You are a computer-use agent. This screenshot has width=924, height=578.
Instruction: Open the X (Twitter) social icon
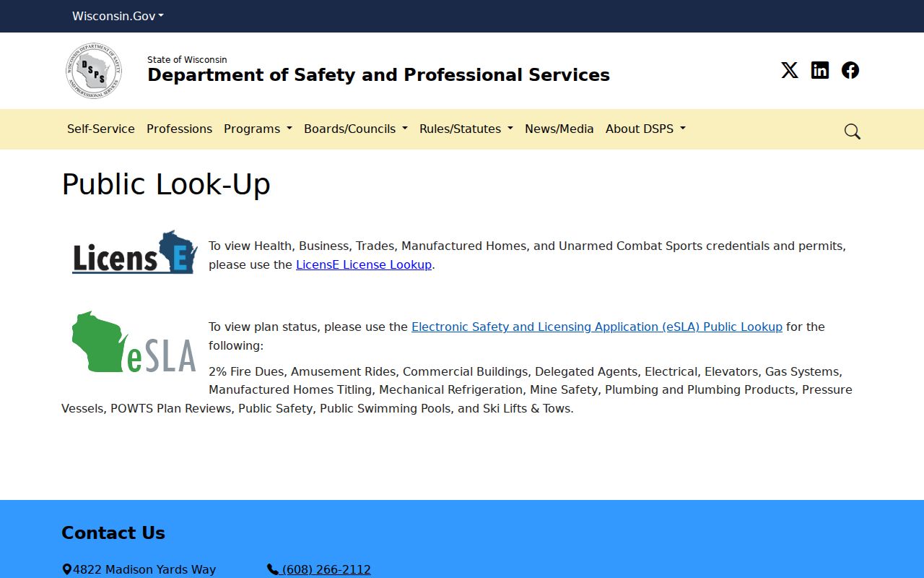click(x=790, y=70)
